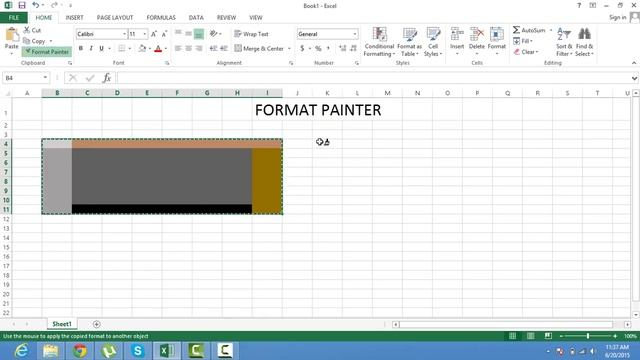Adjust the zoom slider handle
This screenshot has height=360, width=640.
588,336
